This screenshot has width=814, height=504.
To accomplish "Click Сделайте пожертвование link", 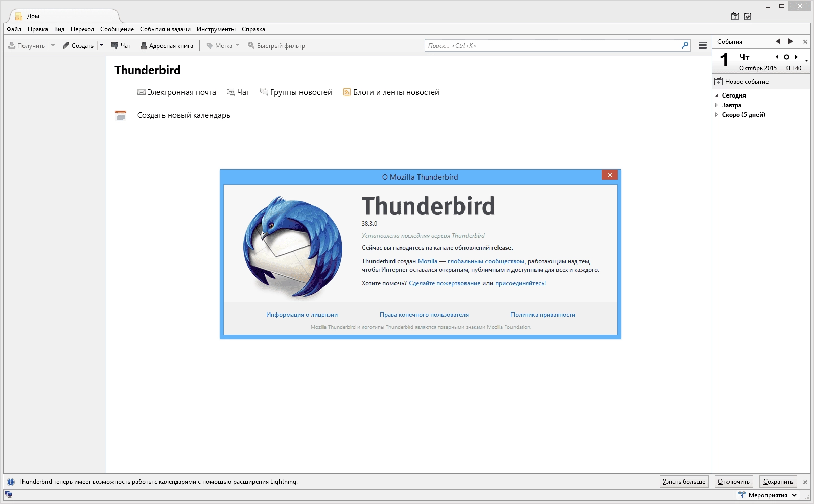I will (445, 283).
